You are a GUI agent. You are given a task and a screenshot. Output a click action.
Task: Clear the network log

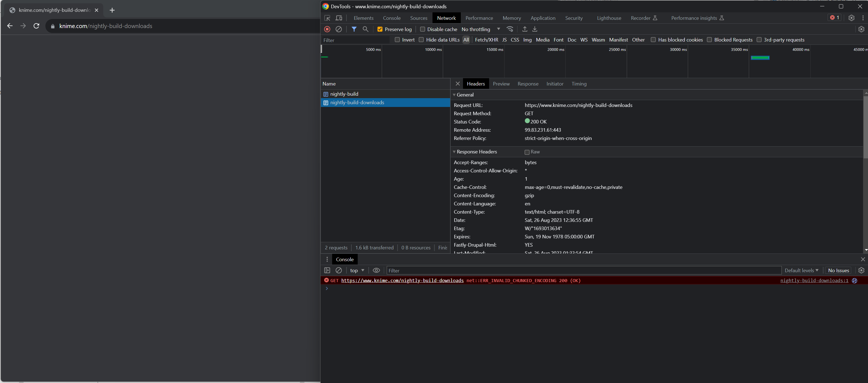point(339,29)
